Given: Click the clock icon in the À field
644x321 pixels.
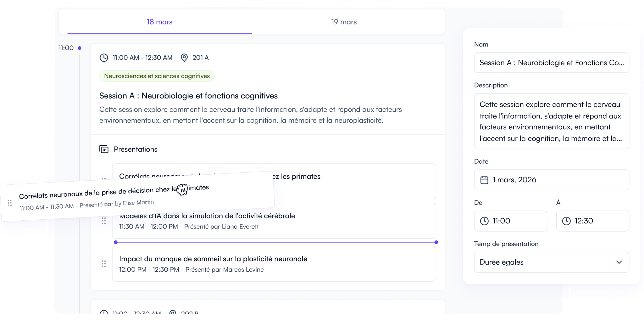Looking at the screenshot, I should [x=567, y=221].
